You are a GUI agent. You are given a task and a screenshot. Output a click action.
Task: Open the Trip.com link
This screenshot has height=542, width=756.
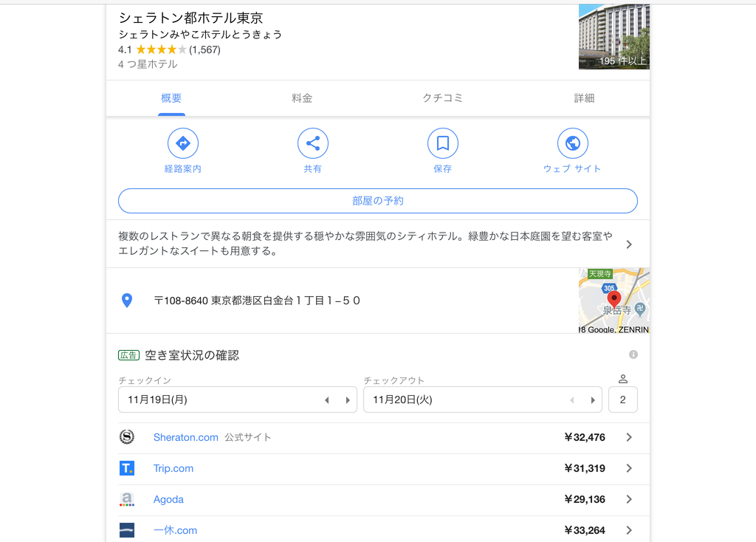tap(173, 468)
